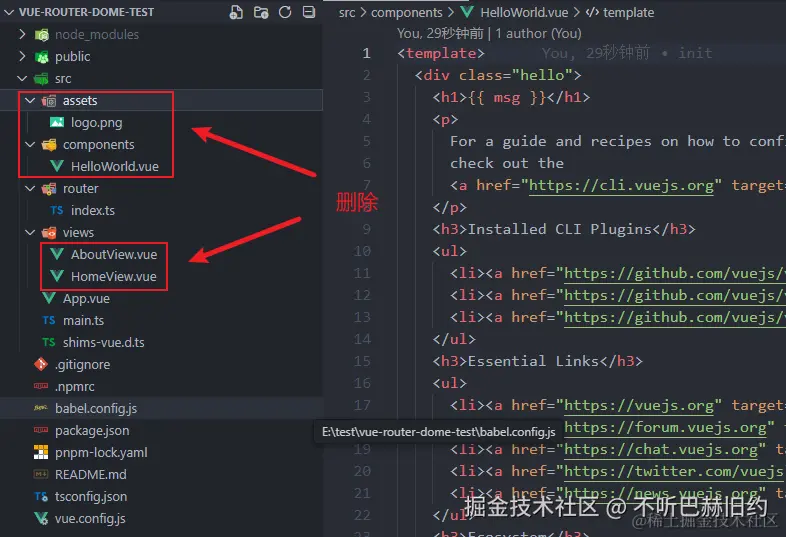Click the Vue icon of AboutView.vue
Screen dimensions: 786x537
(57, 255)
